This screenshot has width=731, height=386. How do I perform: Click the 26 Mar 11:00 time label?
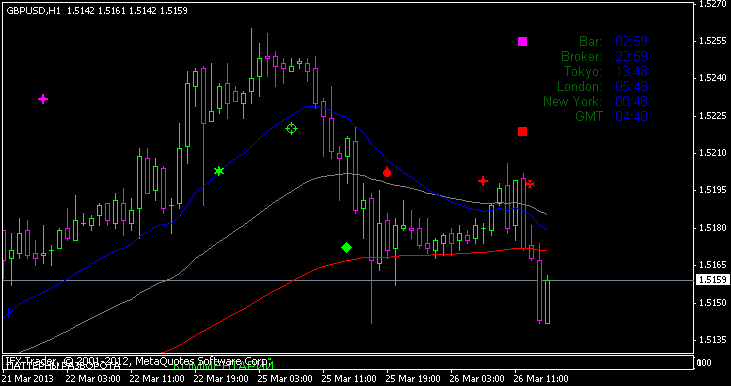click(x=541, y=378)
